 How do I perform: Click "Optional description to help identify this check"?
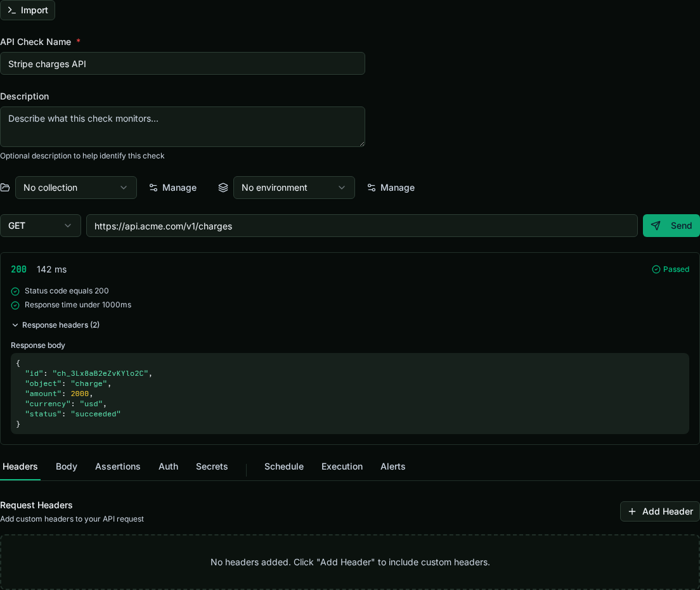click(x=82, y=156)
